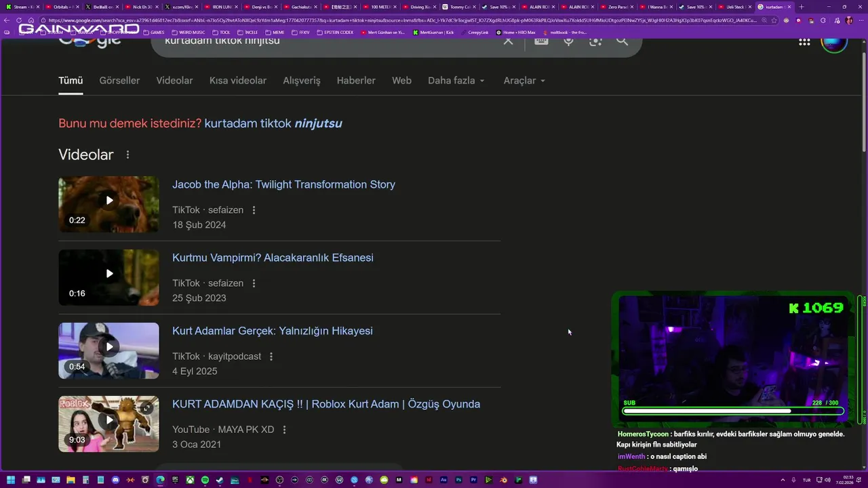Click the suggested correction kurtadam tiktok ninjutsu
The width and height of the screenshot is (868, 488).
coord(273,123)
